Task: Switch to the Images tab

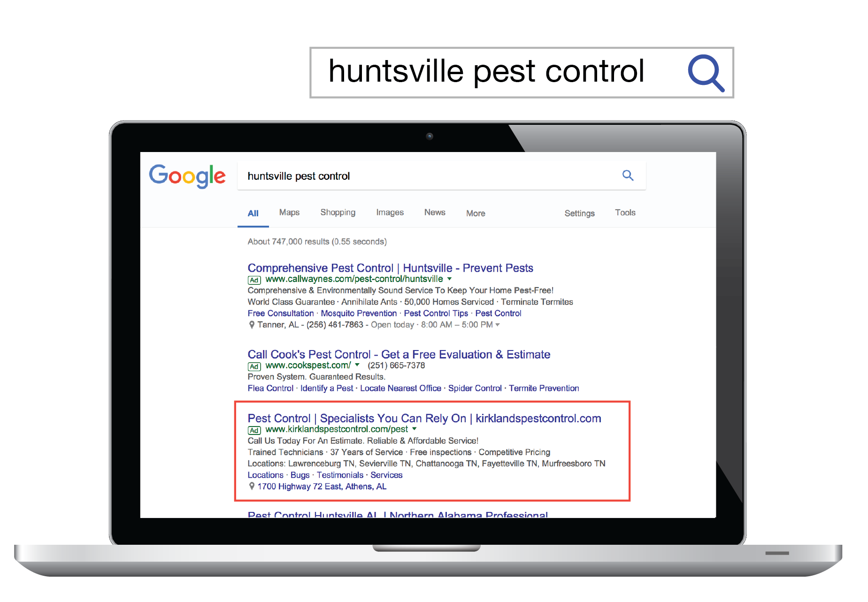Action: (x=390, y=213)
